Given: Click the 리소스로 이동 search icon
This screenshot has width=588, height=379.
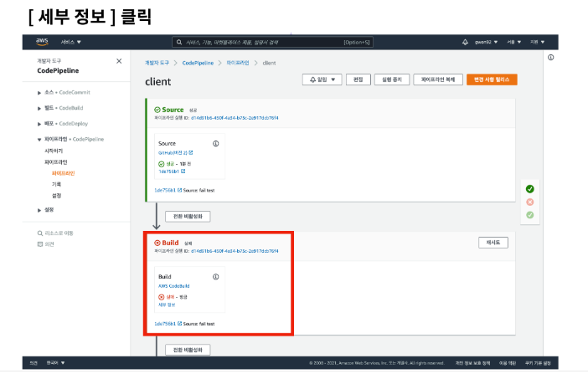Looking at the screenshot, I should coord(39,233).
